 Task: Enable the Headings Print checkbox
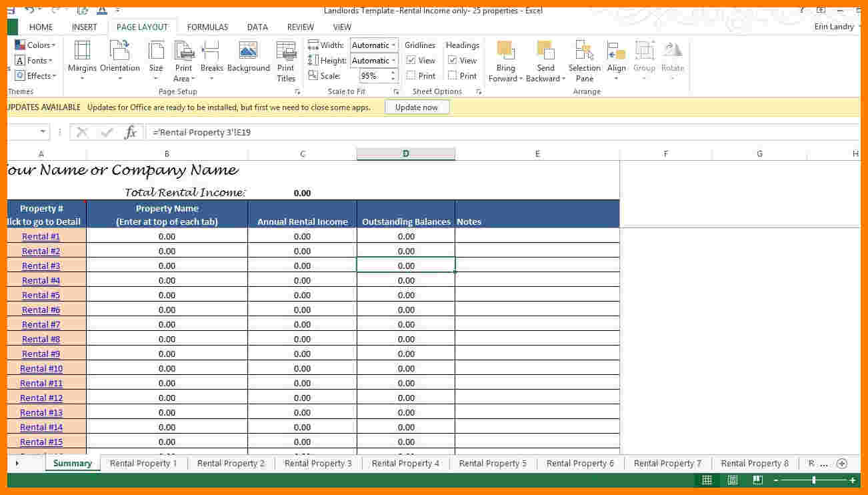coord(452,75)
